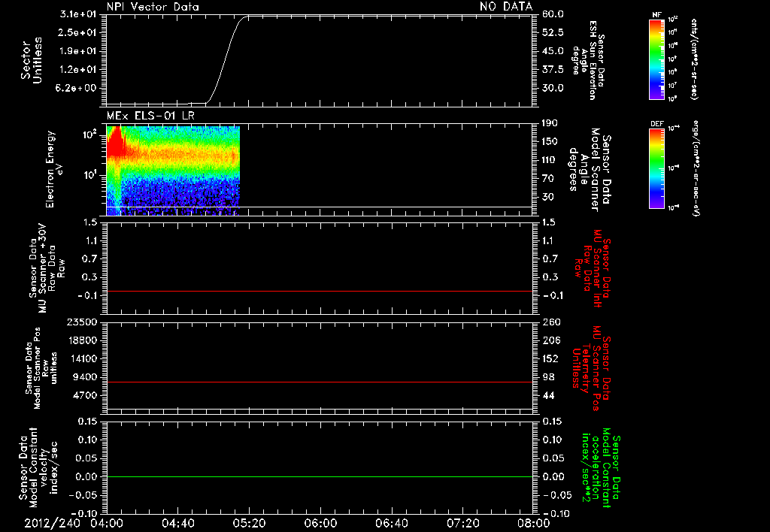Click the 'MEx ELS-01 LR' panel title

tap(150, 116)
